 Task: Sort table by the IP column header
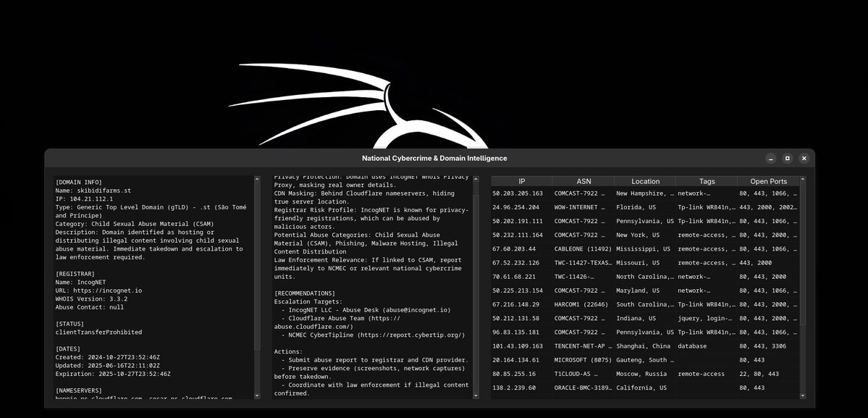coord(521,181)
